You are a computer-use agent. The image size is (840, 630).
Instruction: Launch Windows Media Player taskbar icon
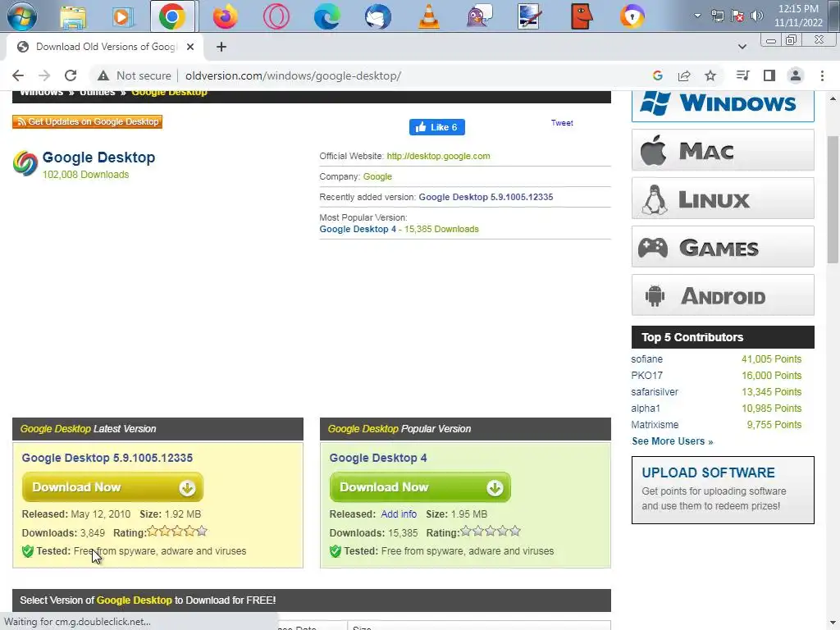pyautogui.click(x=122, y=17)
